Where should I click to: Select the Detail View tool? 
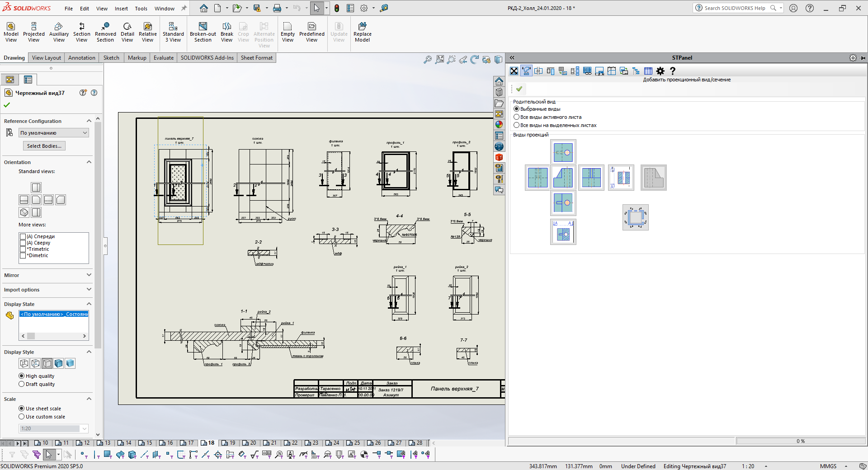(x=127, y=32)
